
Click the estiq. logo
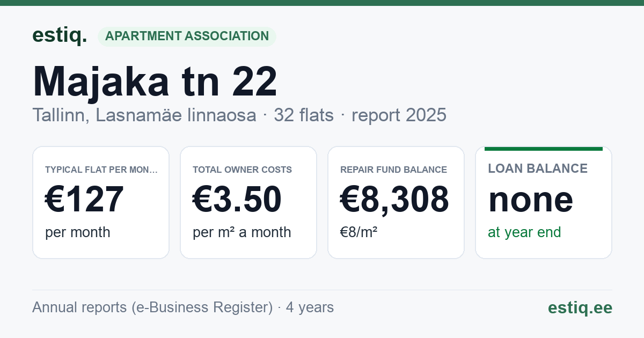[60, 36]
